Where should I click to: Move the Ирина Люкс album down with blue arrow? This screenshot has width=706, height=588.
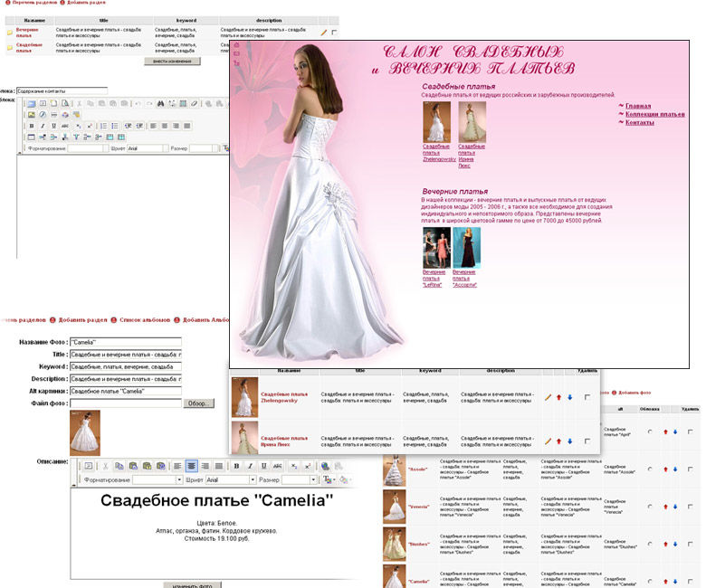[570, 441]
